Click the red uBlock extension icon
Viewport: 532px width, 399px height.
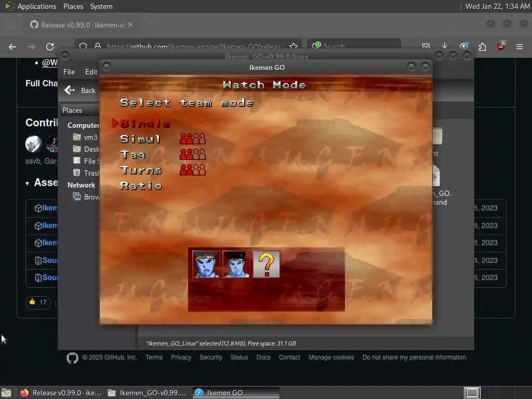click(501, 46)
